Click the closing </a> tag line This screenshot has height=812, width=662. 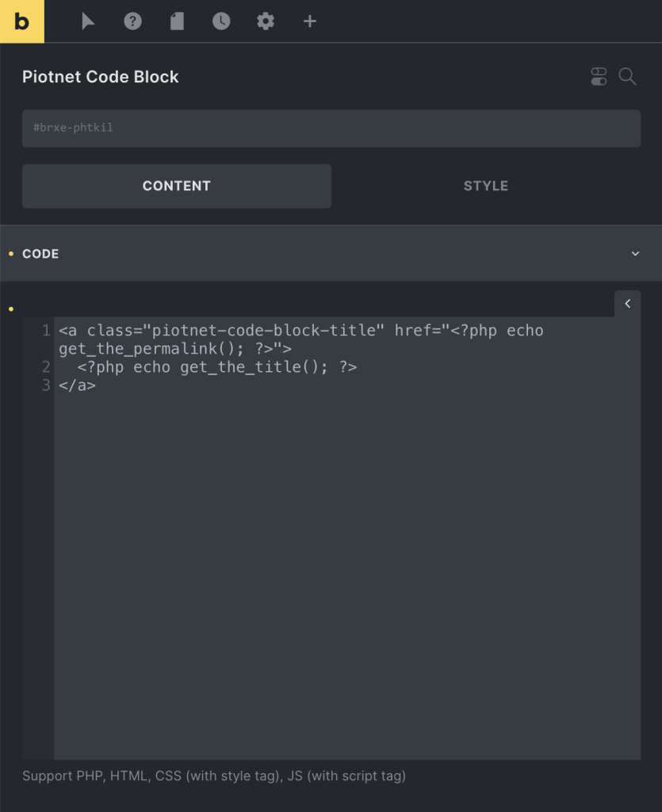[77, 385]
